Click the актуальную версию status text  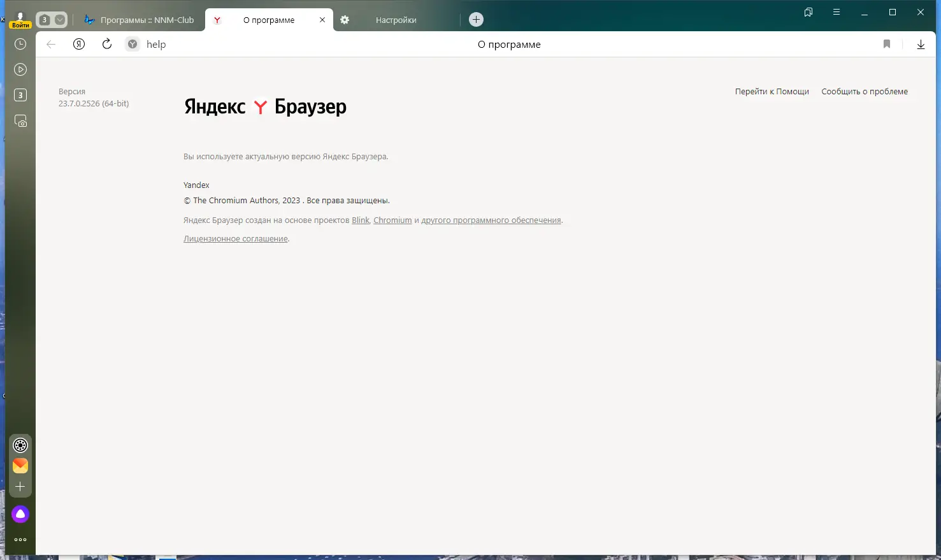285,157
